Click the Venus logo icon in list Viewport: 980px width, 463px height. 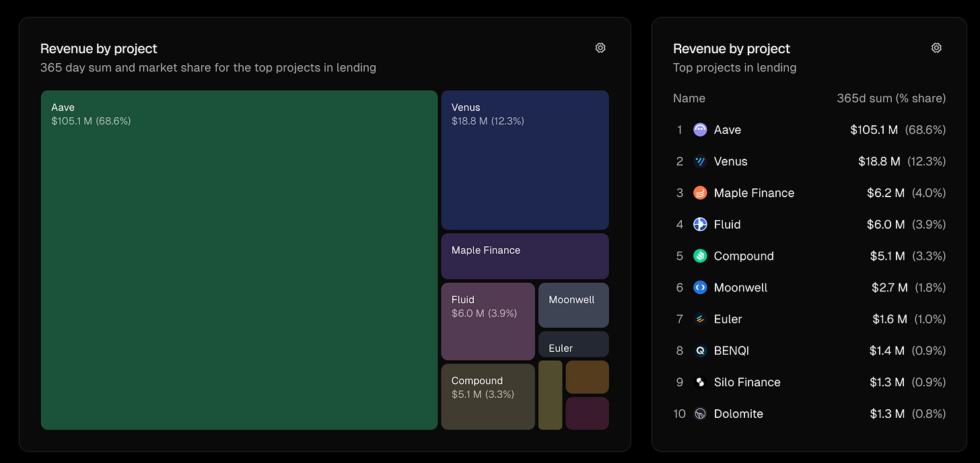pos(700,162)
